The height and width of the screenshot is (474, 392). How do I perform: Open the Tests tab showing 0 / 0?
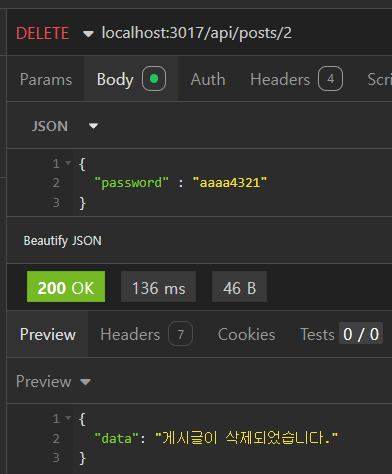[341, 334]
